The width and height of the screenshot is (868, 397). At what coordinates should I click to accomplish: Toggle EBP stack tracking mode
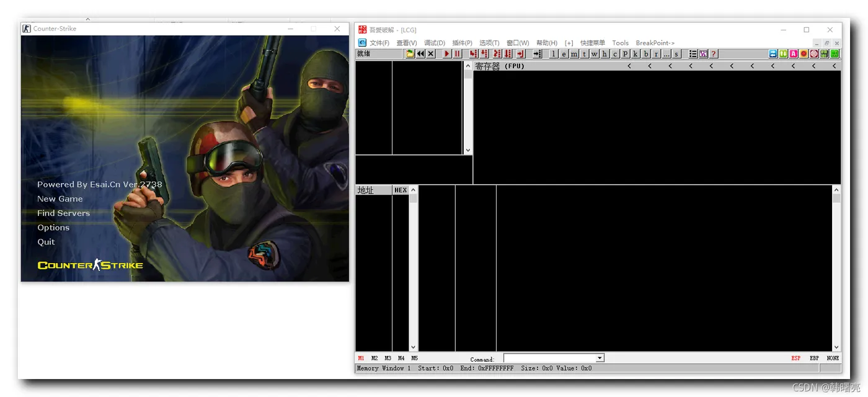[814, 358]
